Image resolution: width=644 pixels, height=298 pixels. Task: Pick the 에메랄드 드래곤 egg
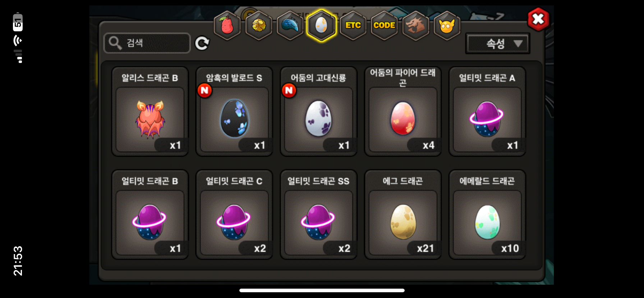[x=487, y=215]
